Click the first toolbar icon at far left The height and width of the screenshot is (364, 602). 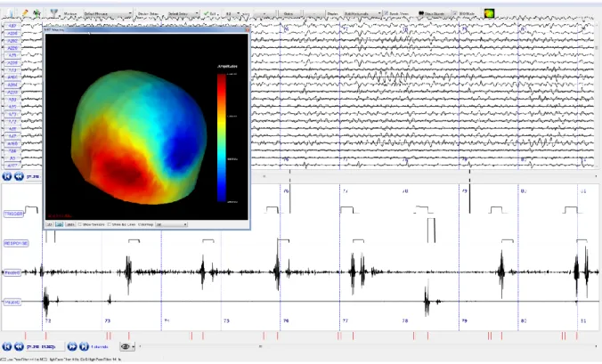(10, 13)
